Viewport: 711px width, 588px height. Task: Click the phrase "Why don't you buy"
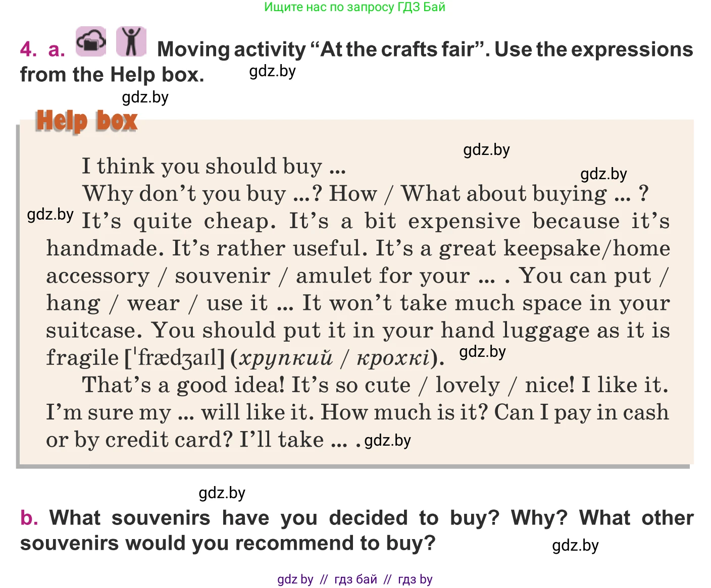(184, 194)
